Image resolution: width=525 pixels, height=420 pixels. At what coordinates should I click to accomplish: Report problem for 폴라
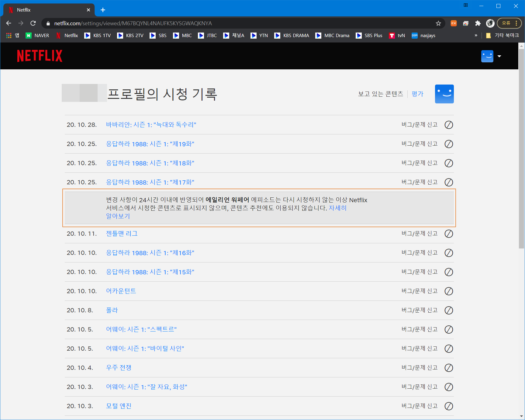pos(420,310)
